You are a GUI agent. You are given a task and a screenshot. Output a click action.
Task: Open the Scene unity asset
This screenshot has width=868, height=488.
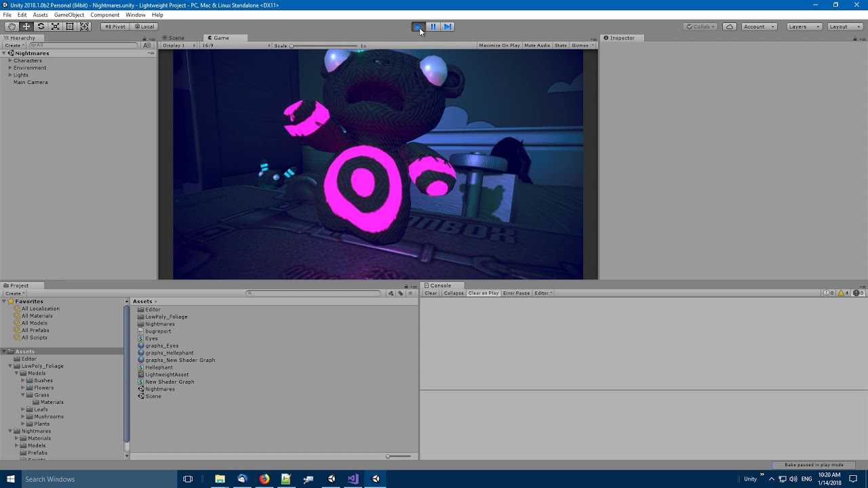149,396
